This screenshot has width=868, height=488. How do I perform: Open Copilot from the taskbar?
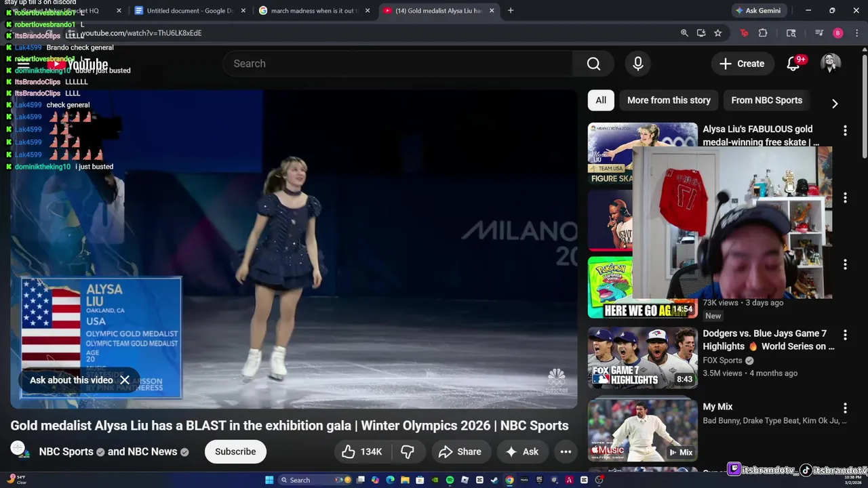pyautogui.click(x=375, y=480)
